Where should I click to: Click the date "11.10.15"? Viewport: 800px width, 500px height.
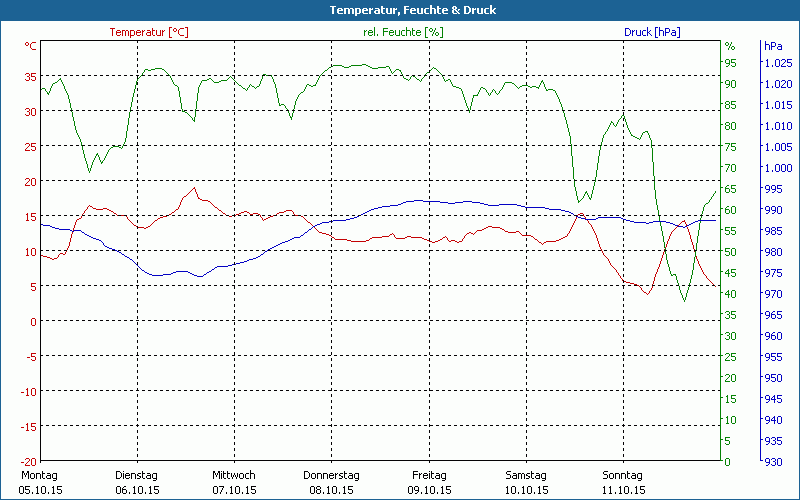pyautogui.click(x=623, y=490)
